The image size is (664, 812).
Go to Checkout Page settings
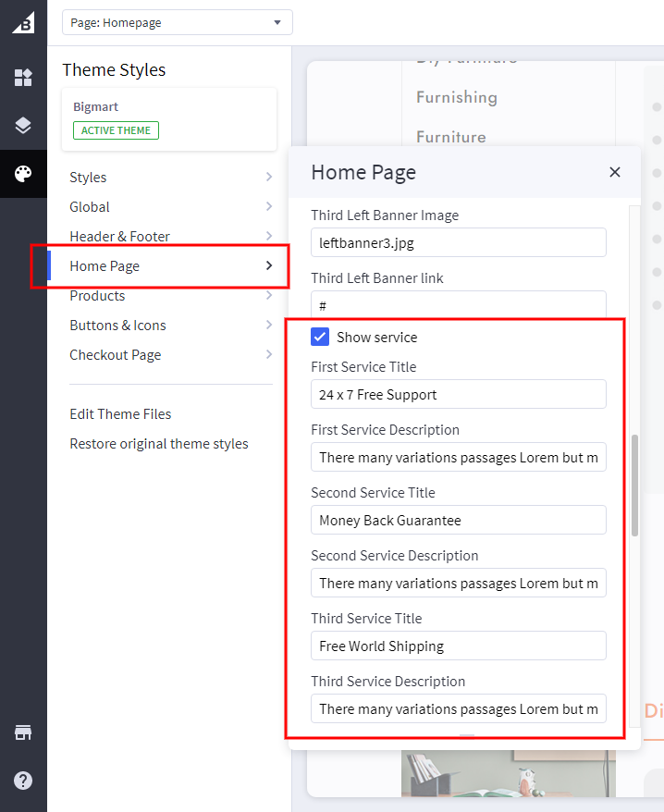coord(170,355)
